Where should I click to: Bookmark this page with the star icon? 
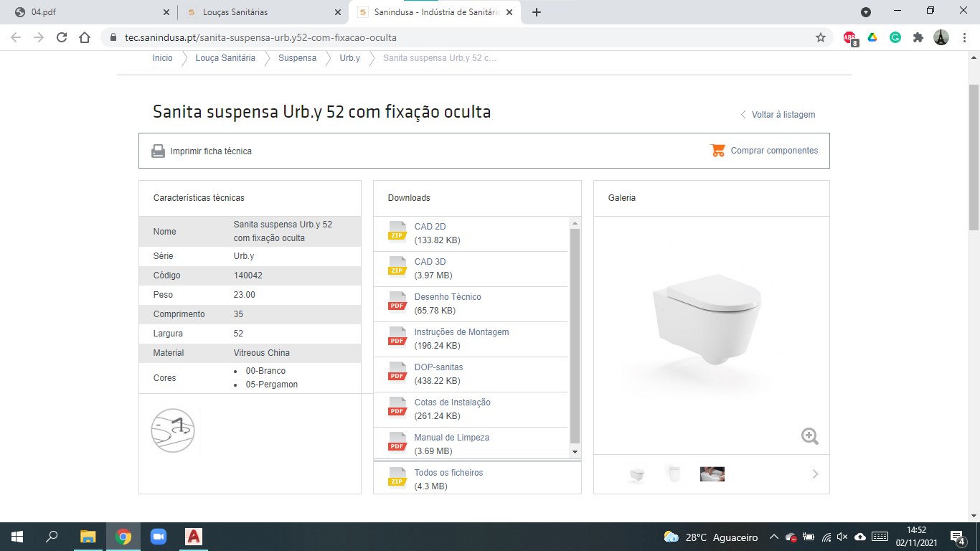click(x=821, y=37)
